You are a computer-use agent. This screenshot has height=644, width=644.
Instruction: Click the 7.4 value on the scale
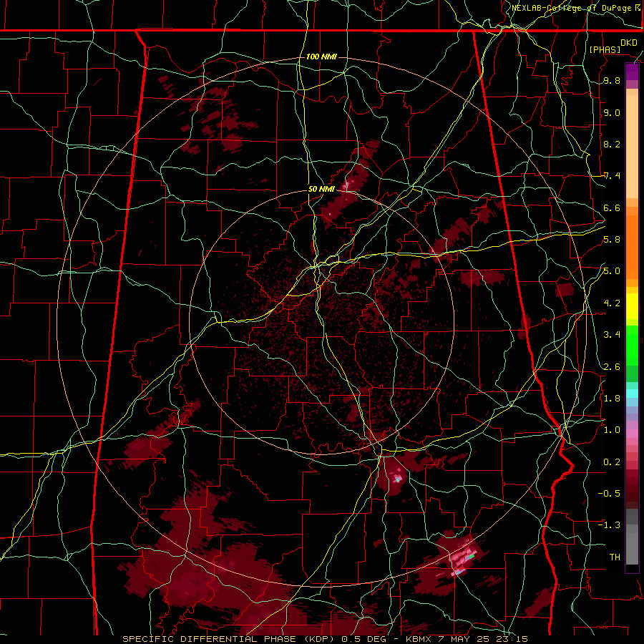[x=612, y=176]
